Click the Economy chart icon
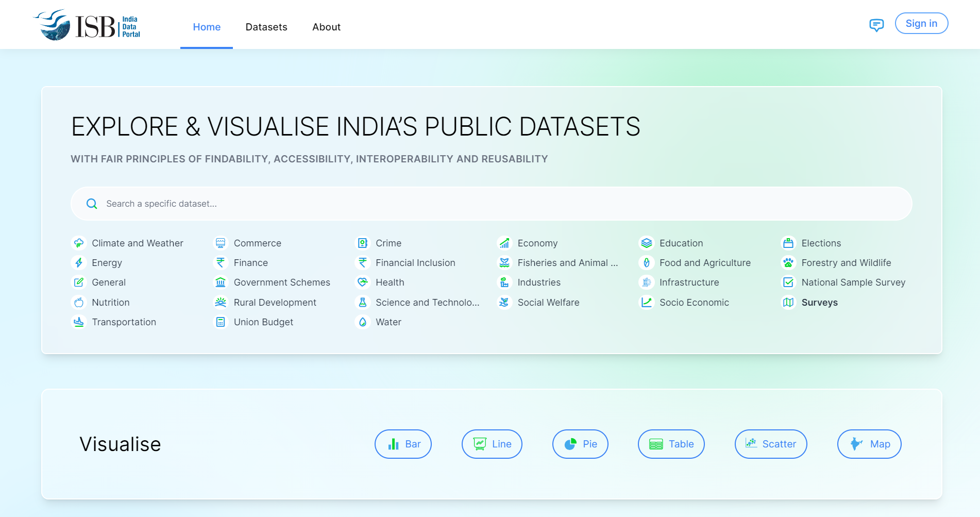 (x=504, y=243)
